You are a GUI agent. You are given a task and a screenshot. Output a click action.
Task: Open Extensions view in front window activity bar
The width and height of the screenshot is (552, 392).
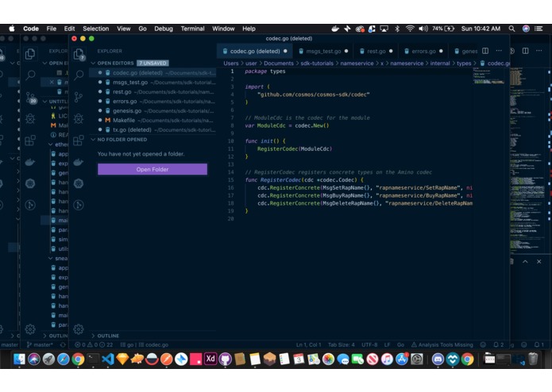(x=78, y=140)
